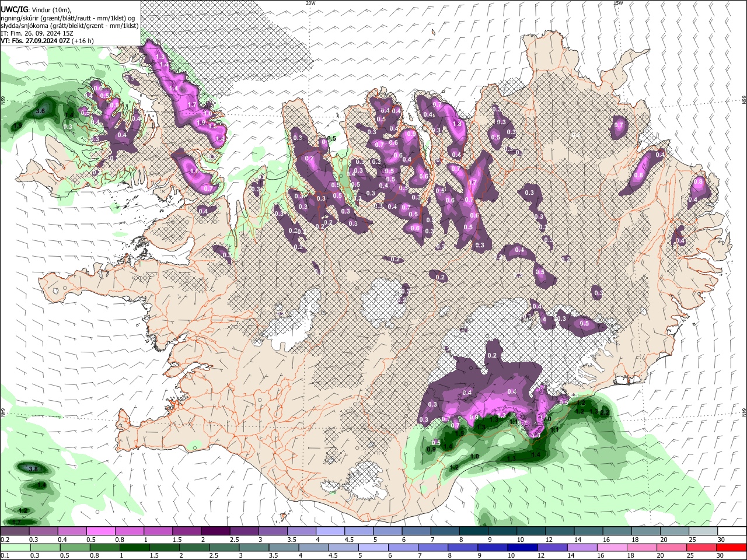
Task: Click the darkest green rain swatch starting at 1
Action: [134, 547]
